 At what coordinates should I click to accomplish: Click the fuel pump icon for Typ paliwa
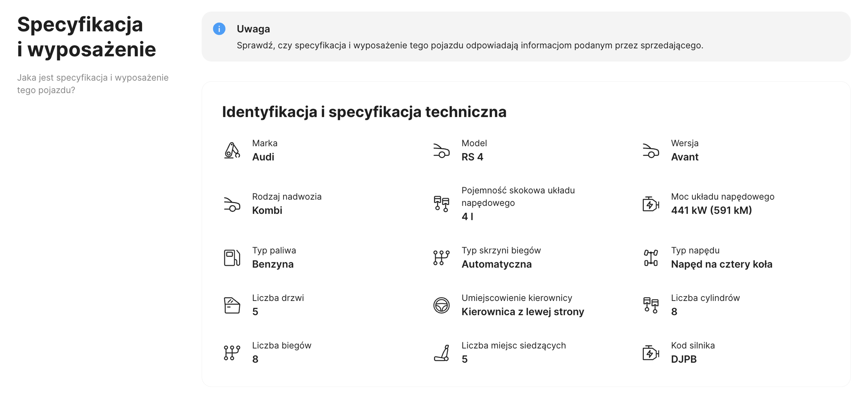click(x=232, y=258)
